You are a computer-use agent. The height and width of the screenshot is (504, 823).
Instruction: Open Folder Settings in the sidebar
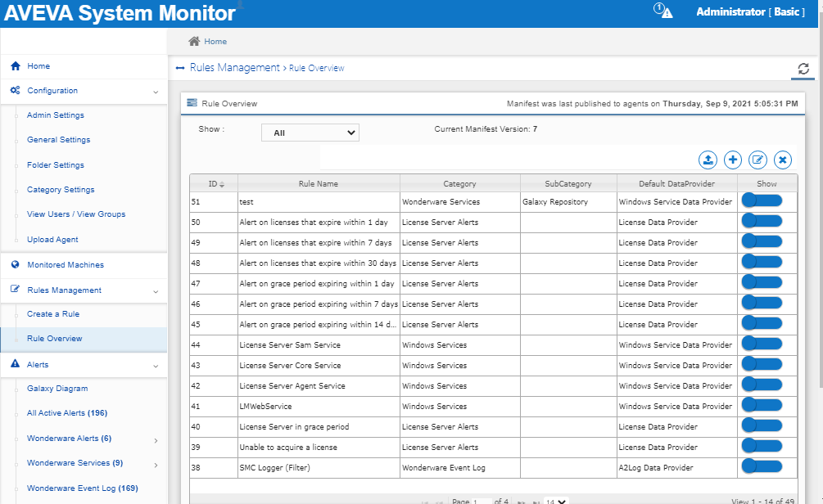pyautogui.click(x=56, y=164)
